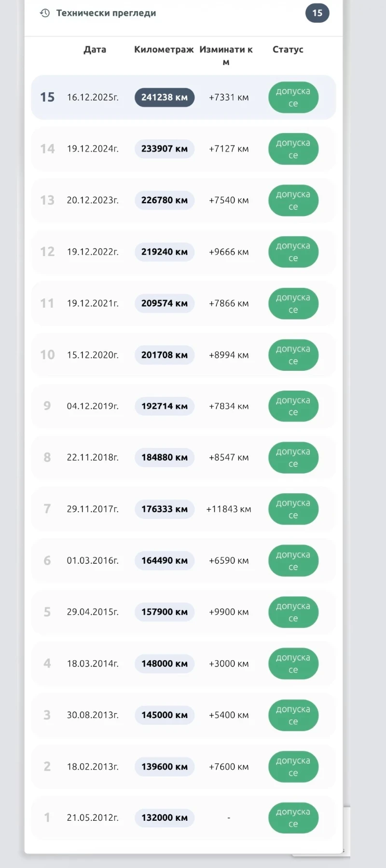Image resolution: width=386 pixels, height=868 pixels.
Task: Click the 201708 км mileage badge
Action: point(164,355)
